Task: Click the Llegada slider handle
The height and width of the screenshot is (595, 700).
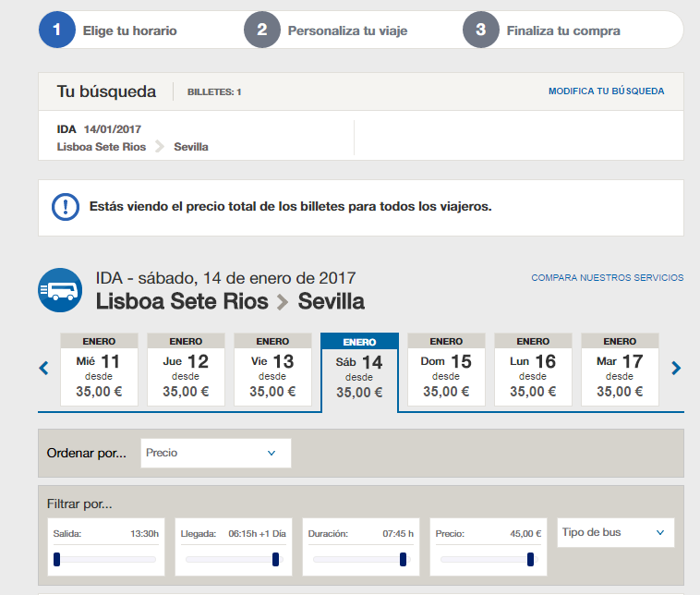Action: click(275, 559)
